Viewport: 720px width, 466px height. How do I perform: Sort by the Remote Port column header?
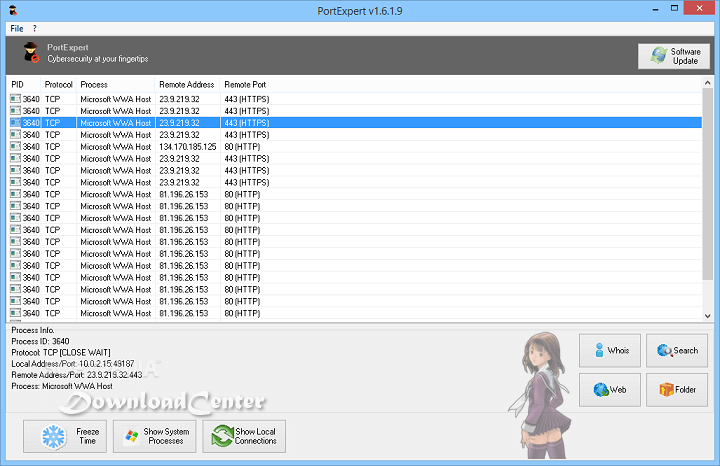point(245,84)
